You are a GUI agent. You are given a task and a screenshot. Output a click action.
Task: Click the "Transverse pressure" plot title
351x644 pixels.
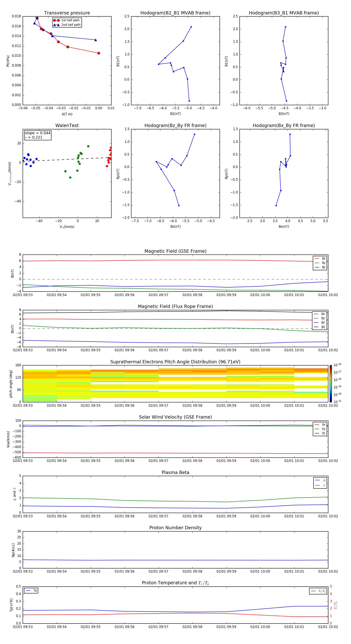pyautogui.click(x=67, y=13)
